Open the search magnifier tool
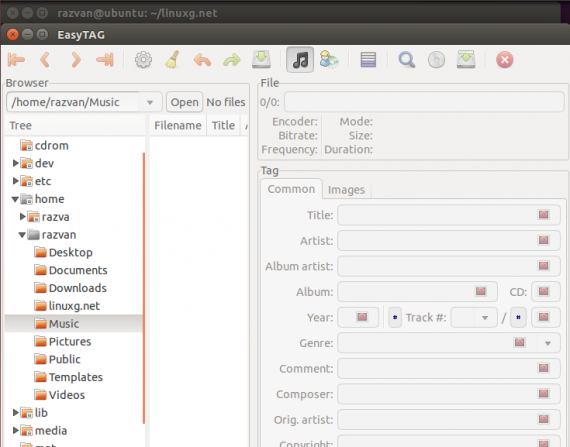The image size is (570, 447). [406, 60]
